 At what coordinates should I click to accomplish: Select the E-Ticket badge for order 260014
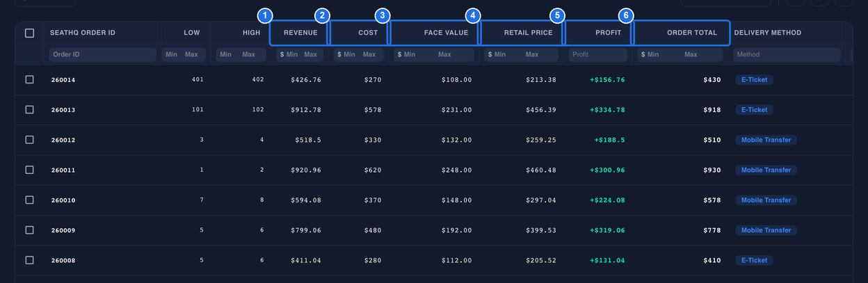pyautogui.click(x=755, y=80)
